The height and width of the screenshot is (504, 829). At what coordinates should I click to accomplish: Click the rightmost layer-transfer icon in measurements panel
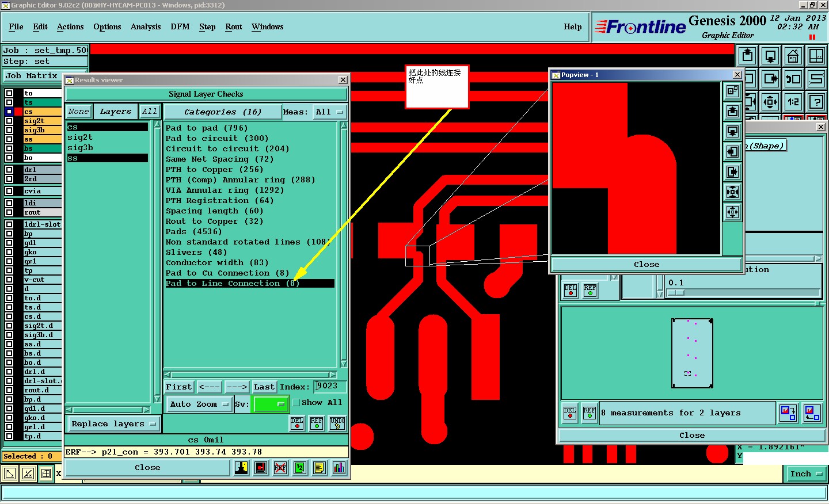coord(812,413)
